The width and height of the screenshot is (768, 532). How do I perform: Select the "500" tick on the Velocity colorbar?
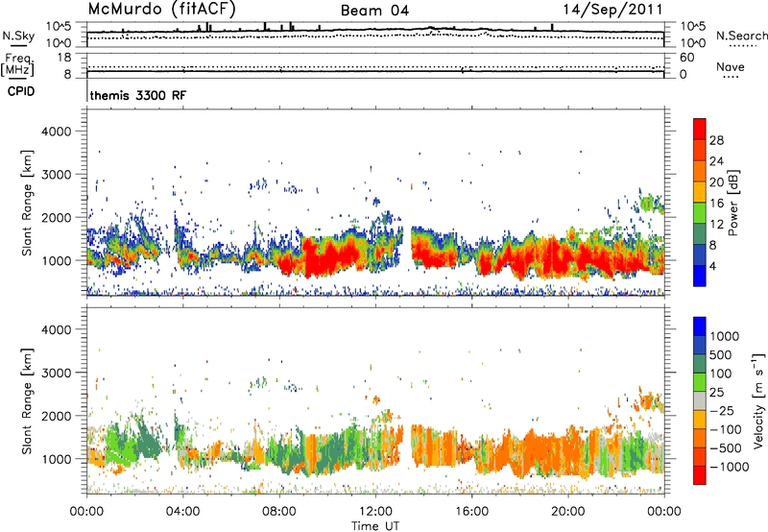coord(721,354)
